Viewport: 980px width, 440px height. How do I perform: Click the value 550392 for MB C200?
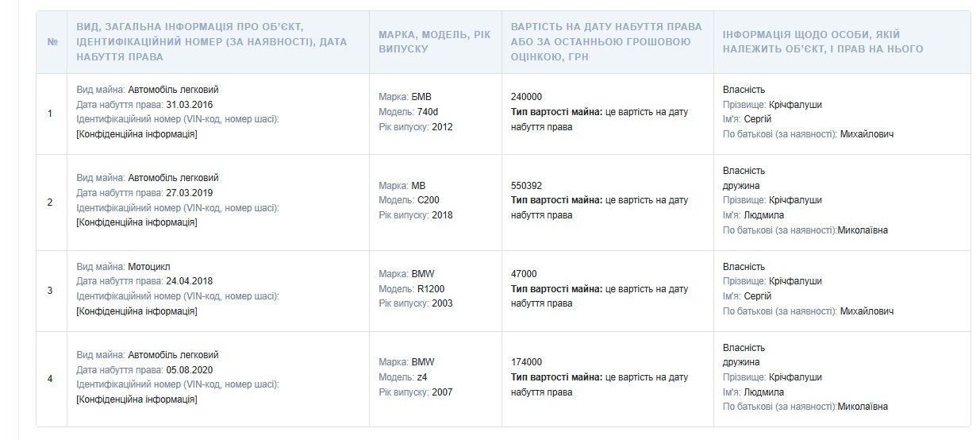527,185
